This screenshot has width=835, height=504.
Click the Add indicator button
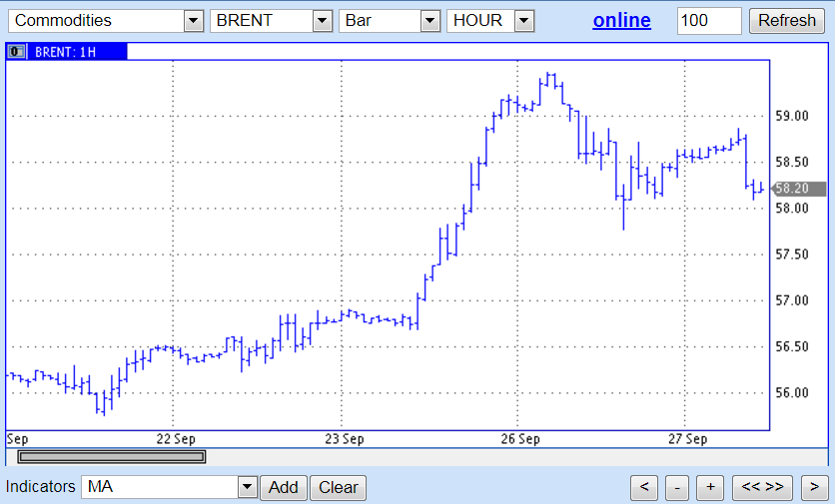pos(284,487)
